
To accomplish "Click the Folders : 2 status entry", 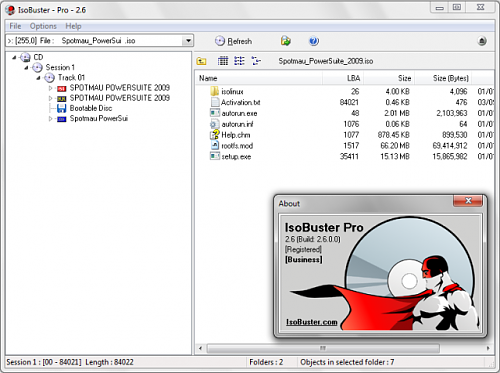I will [266, 362].
